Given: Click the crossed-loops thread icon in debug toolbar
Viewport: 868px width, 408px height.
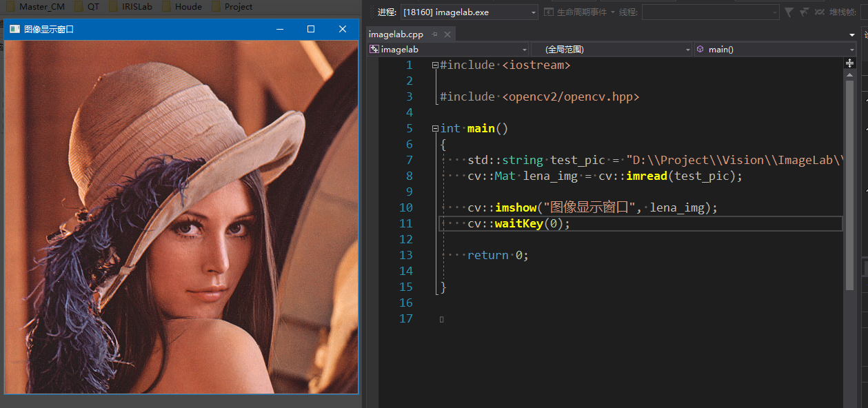Looking at the screenshot, I should 820,12.
